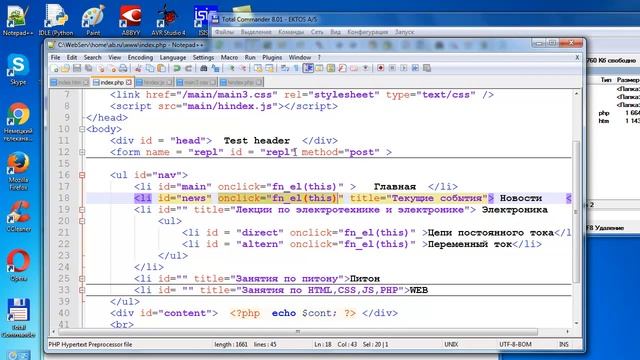Toggle Word wrap toolbar button
This screenshot has width=640, height=360.
point(285,69)
